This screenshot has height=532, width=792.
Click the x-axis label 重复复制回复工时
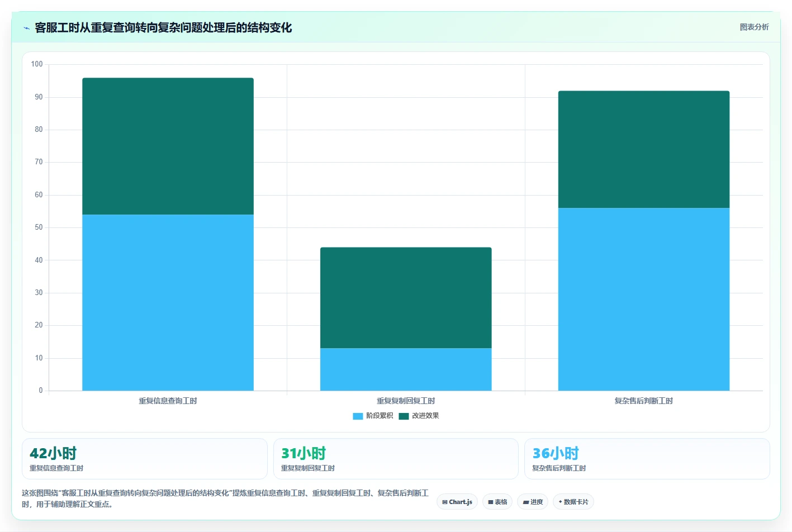point(406,401)
